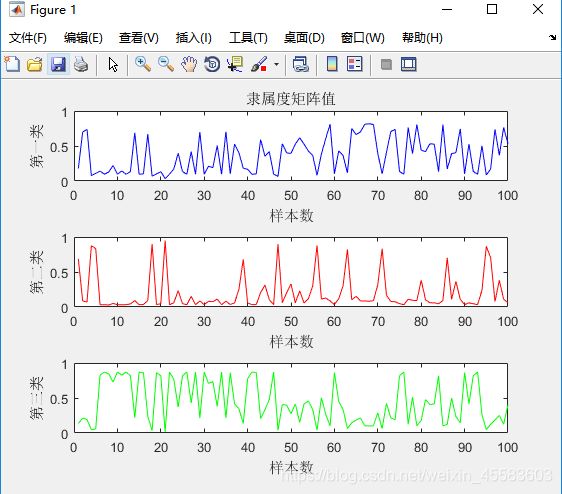Click the 第一类 y-axis label
The width and height of the screenshot is (562, 494).
pyautogui.click(x=37, y=146)
